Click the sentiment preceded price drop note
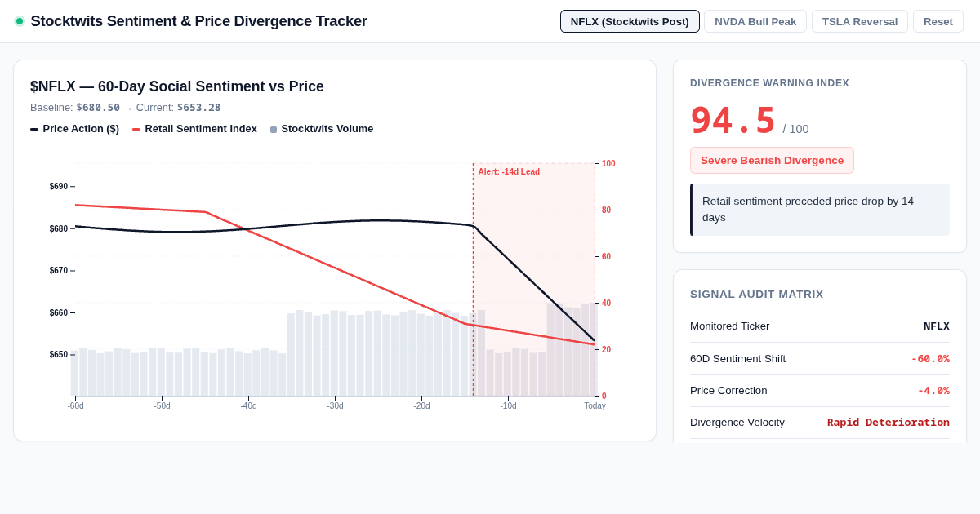The image size is (980, 514). [x=821, y=210]
